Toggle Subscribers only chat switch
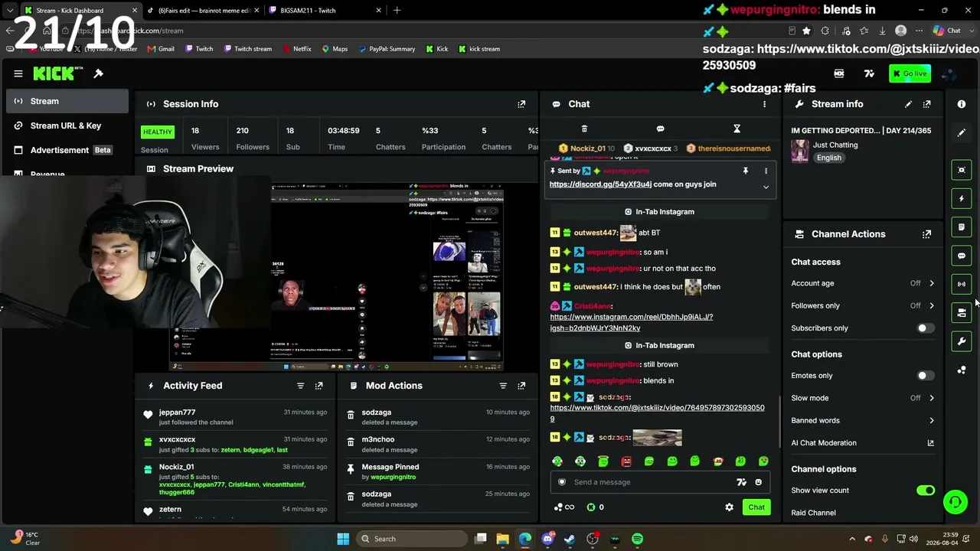 pos(926,328)
